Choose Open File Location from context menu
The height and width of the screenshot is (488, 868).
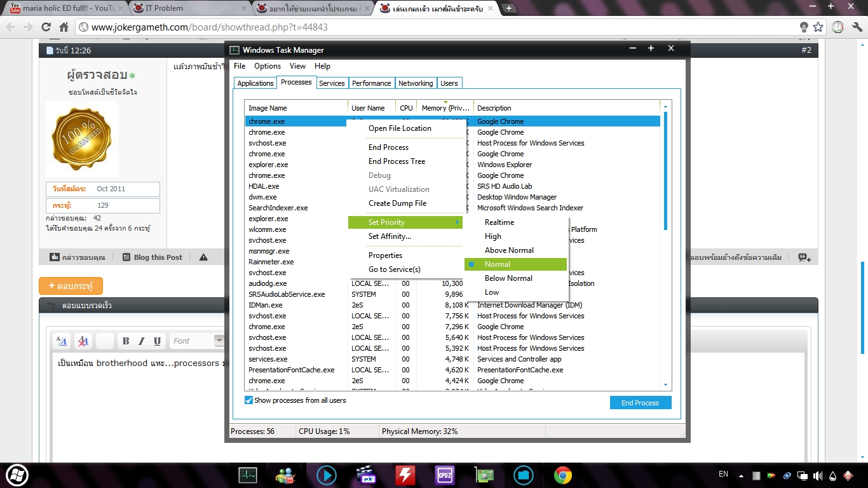pyautogui.click(x=405, y=128)
